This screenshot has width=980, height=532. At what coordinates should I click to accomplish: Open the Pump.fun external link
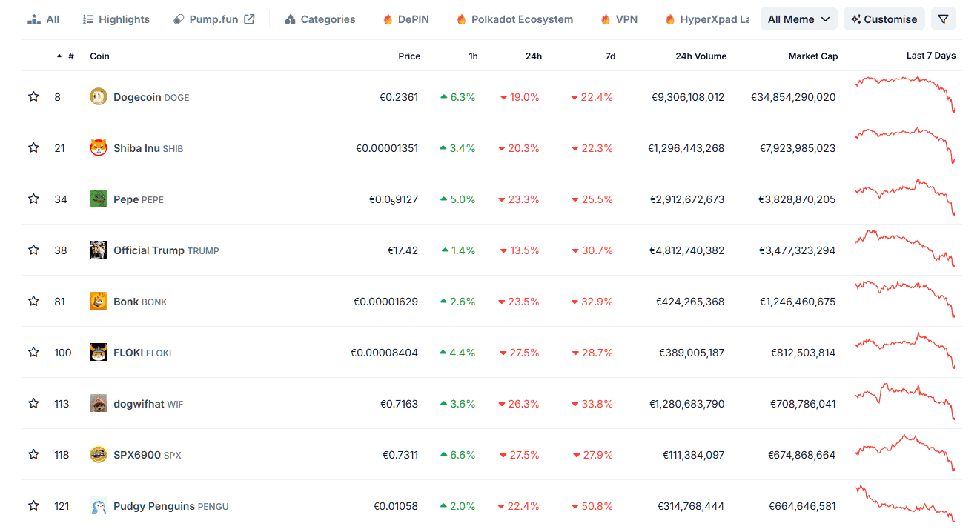213,19
